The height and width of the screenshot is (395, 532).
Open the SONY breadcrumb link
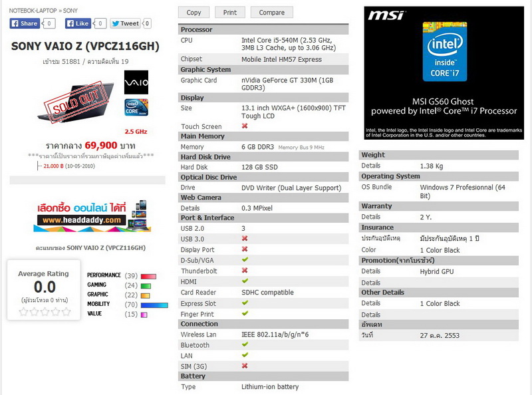click(x=70, y=11)
